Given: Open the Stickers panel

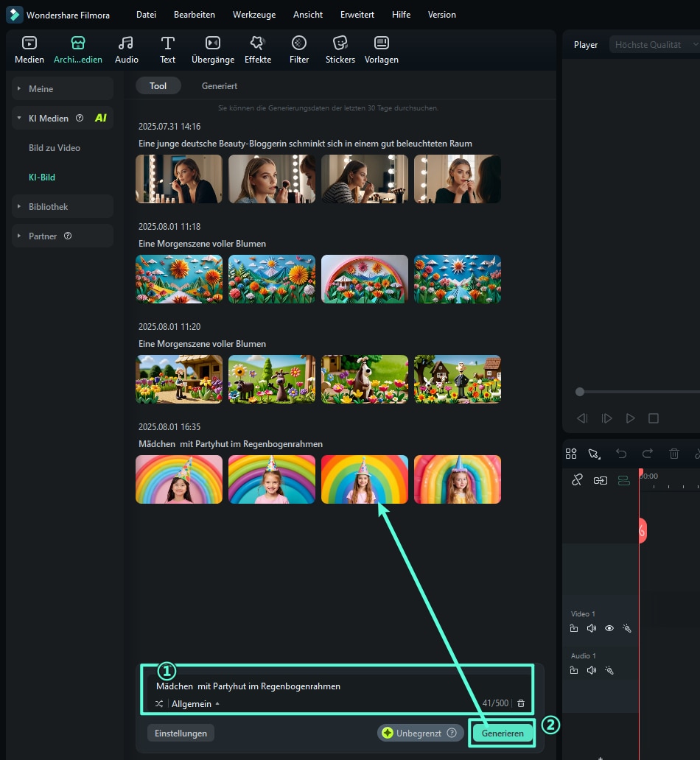Looking at the screenshot, I should tap(340, 50).
